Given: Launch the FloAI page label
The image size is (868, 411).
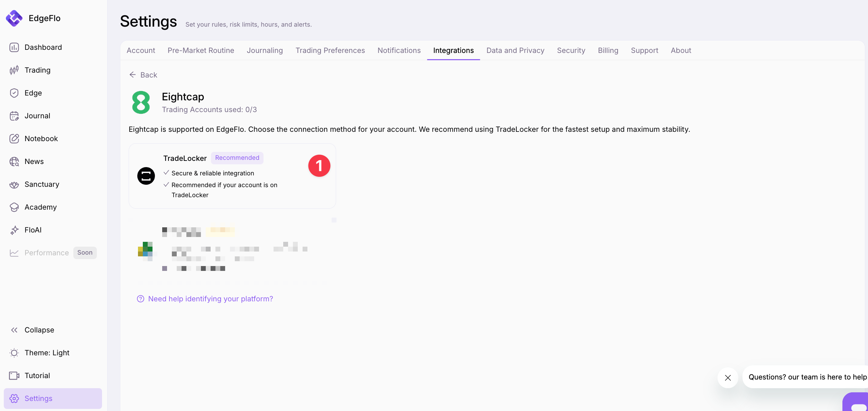Looking at the screenshot, I should point(33,230).
